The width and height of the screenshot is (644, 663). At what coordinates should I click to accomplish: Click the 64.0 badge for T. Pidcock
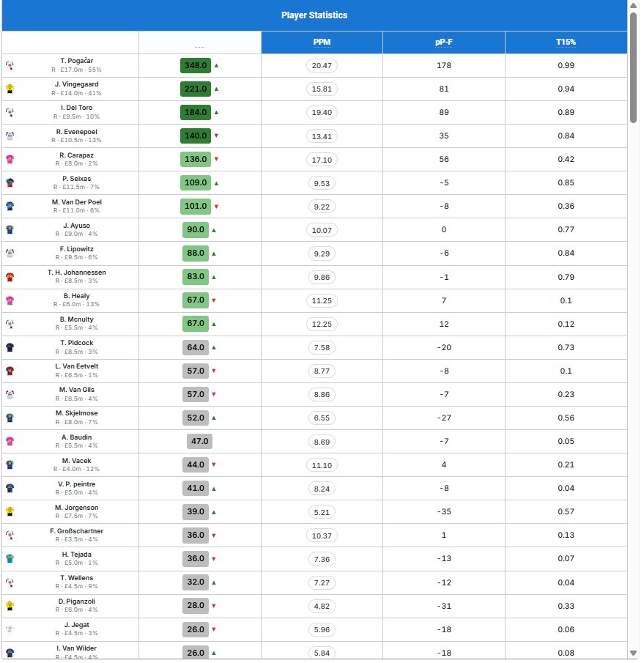[196, 347]
